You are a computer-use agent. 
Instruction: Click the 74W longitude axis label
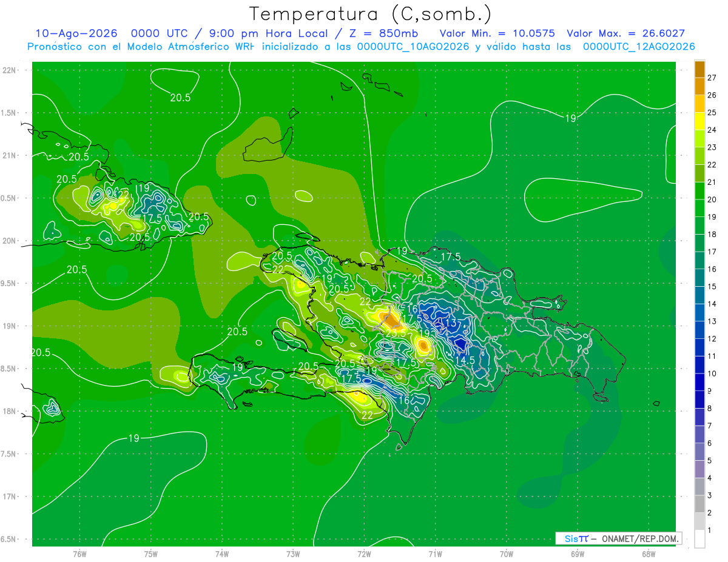tap(221, 554)
